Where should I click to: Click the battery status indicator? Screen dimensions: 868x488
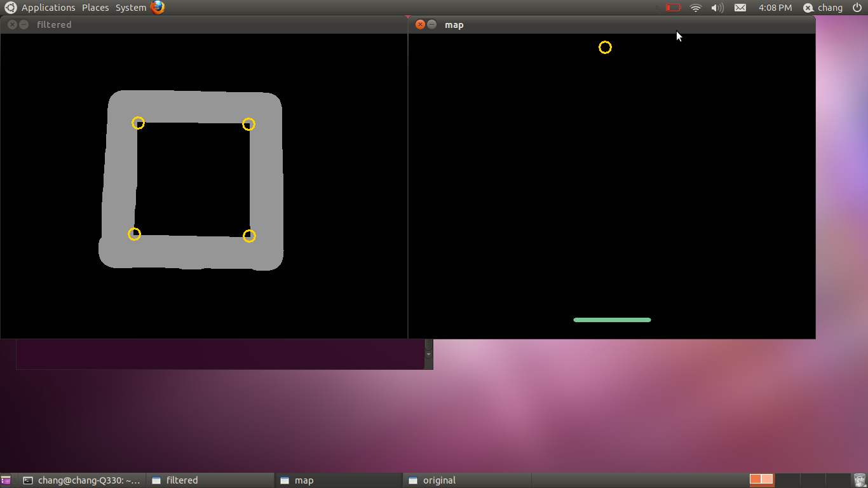673,8
